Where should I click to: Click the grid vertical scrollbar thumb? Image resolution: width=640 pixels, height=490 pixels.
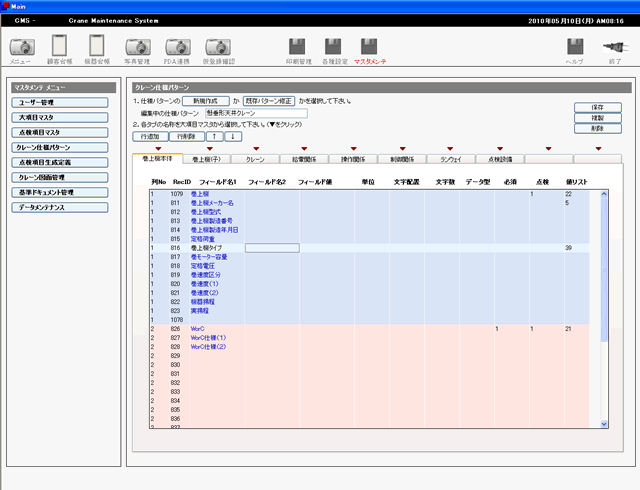click(604, 270)
